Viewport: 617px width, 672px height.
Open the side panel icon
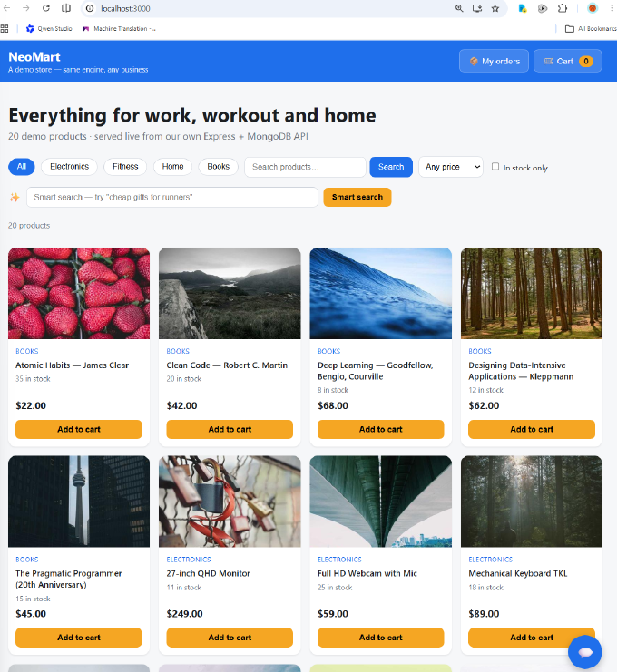pyautogui.click(x=66, y=8)
